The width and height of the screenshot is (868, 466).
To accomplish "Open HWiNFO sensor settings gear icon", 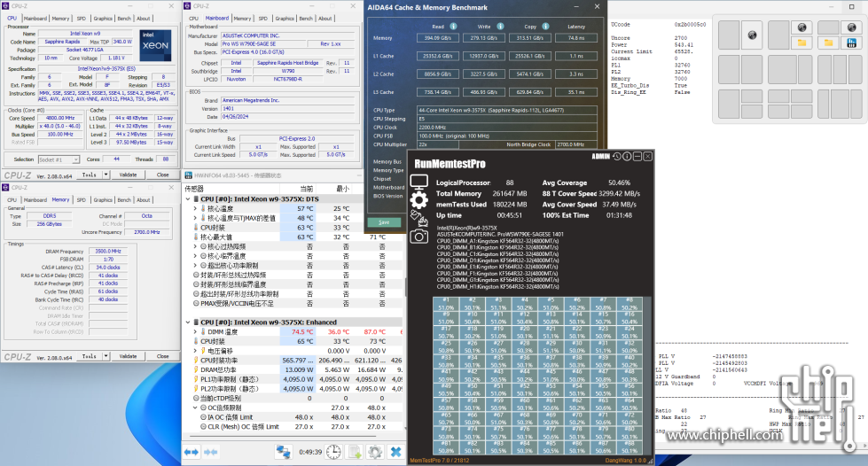I will [x=375, y=452].
